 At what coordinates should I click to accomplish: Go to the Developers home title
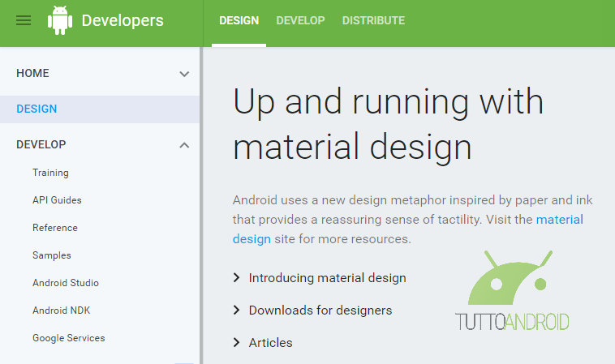point(123,20)
